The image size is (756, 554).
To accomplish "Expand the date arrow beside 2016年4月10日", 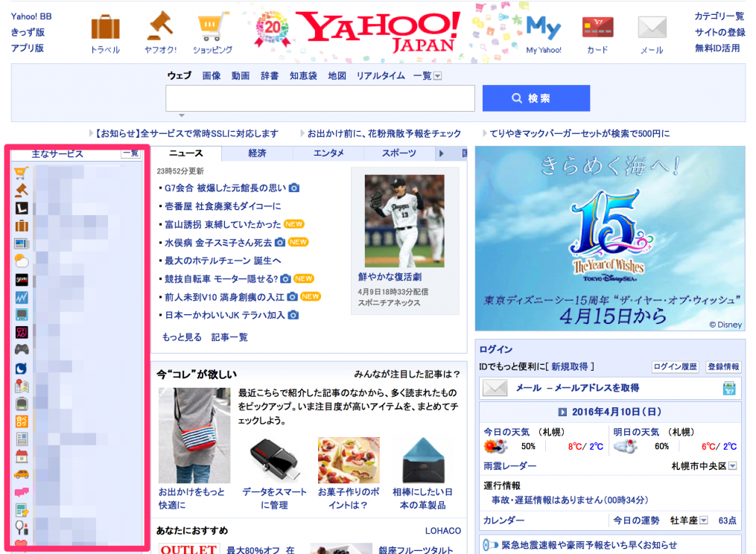I will [562, 413].
